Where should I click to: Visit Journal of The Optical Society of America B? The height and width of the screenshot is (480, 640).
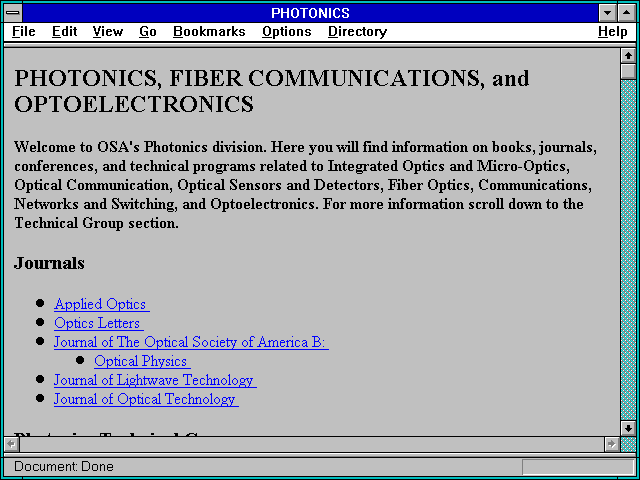pyautogui.click(x=191, y=342)
